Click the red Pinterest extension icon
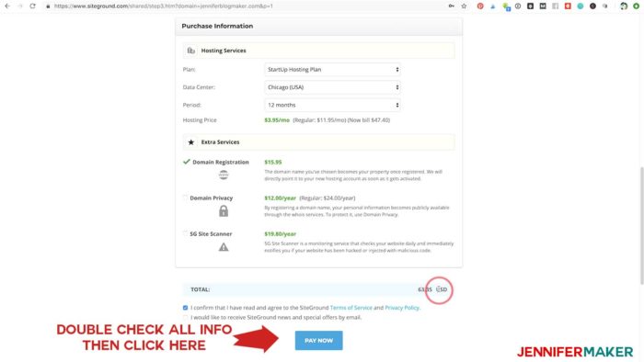The image size is (644, 362). pyautogui.click(x=480, y=6)
